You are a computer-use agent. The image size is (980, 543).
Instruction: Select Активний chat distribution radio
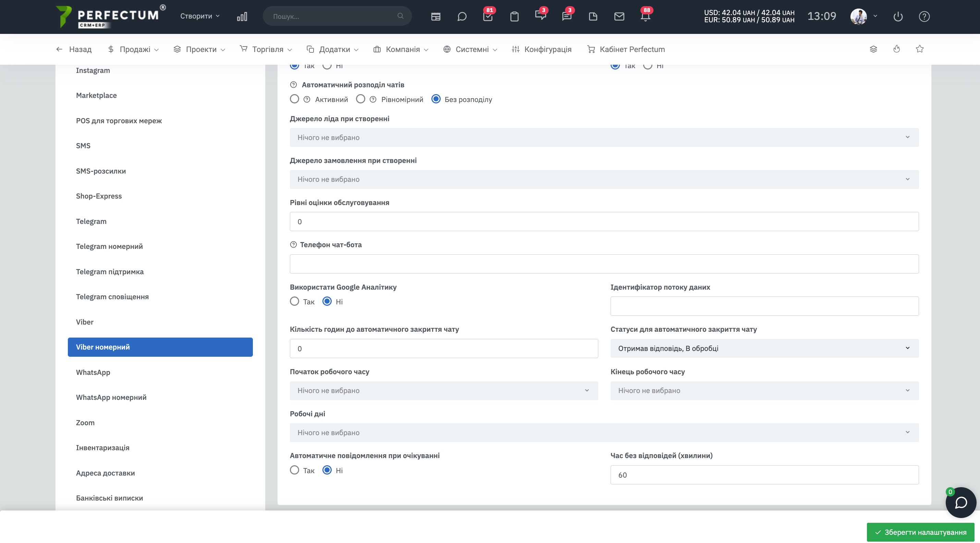[294, 99]
